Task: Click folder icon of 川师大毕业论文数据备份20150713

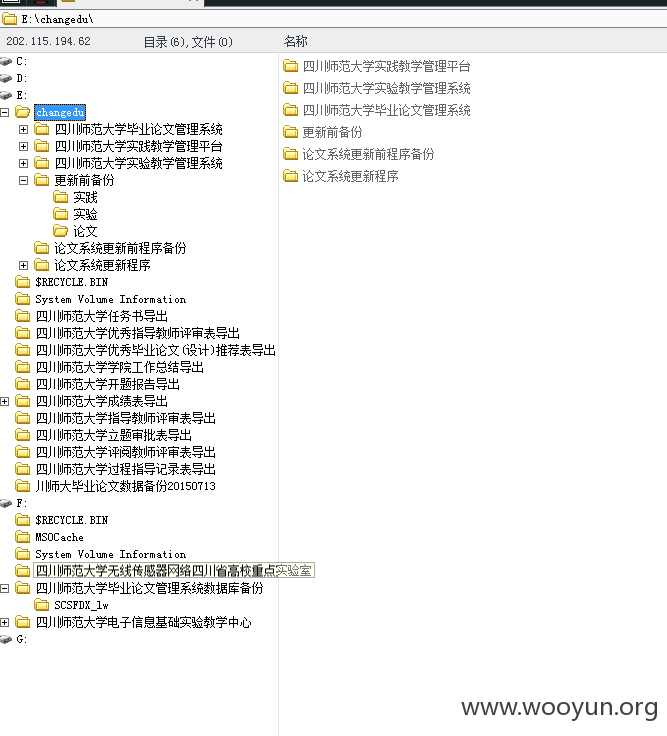Action: point(23,486)
